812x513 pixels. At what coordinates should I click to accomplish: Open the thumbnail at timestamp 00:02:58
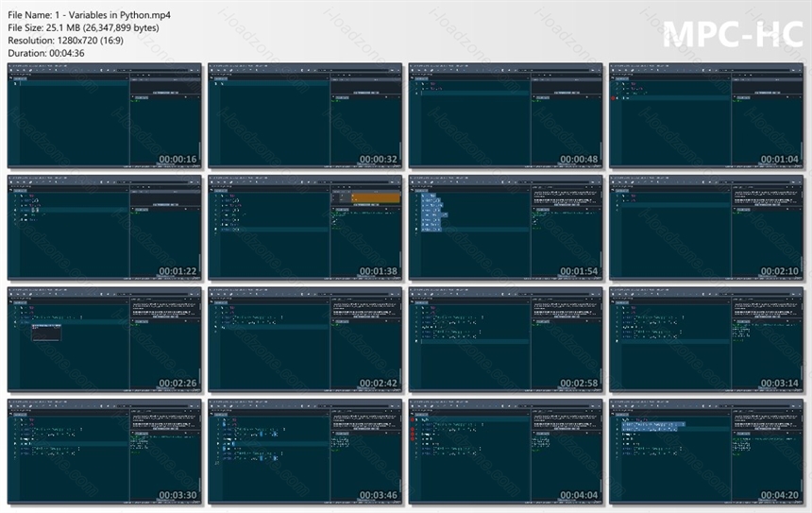(505, 340)
